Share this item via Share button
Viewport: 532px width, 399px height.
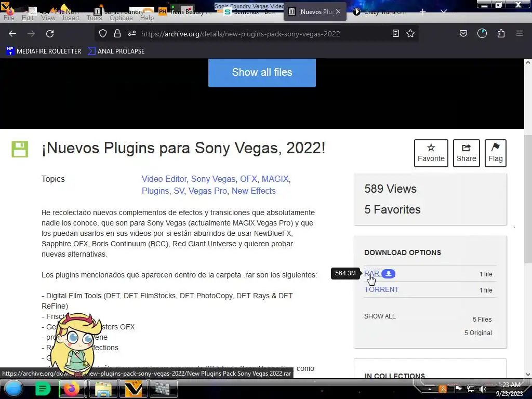coord(466,153)
